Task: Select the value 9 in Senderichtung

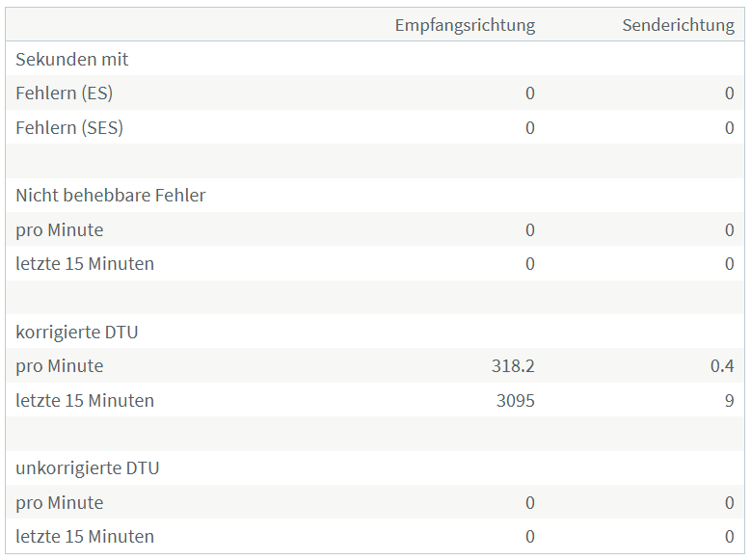Action: click(729, 400)
